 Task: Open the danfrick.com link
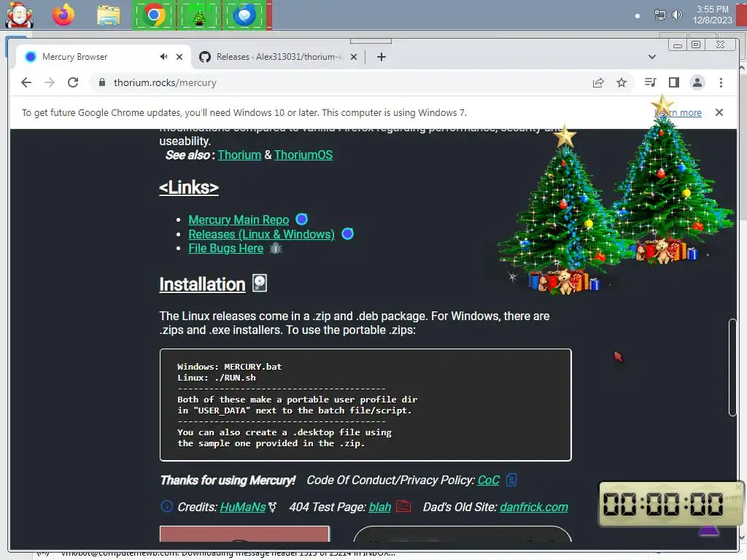tap(533, 507)
